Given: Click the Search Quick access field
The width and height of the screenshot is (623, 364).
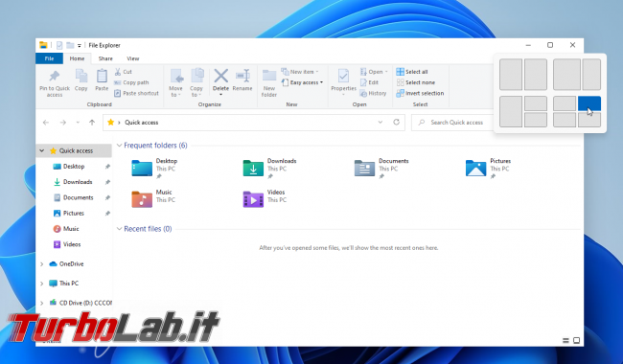Looking at the screenshot, I should point(452,123).
